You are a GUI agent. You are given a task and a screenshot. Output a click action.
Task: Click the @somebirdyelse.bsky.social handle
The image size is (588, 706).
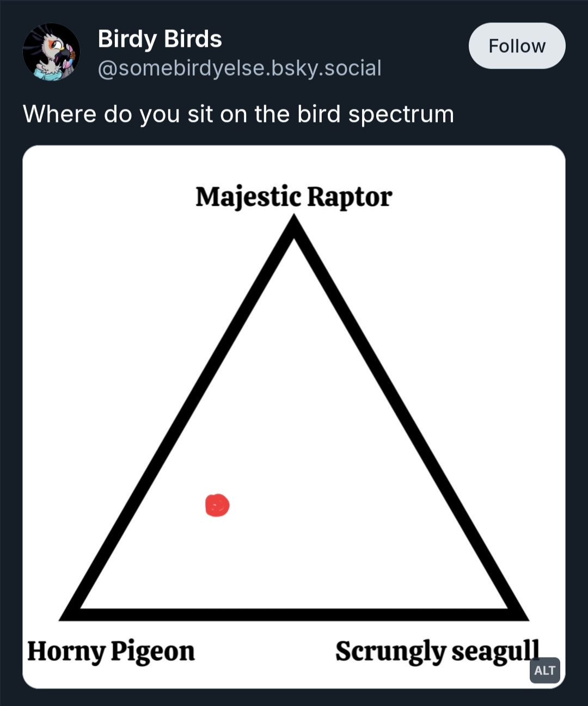pyautogui.click(x=240, y=68)
